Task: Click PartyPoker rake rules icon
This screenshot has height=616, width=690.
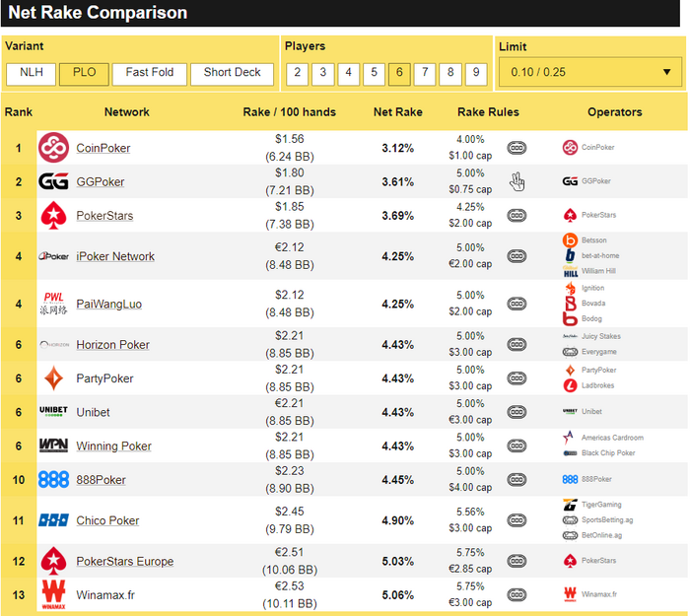Action: pyautogui.click(x=517, y=378)
